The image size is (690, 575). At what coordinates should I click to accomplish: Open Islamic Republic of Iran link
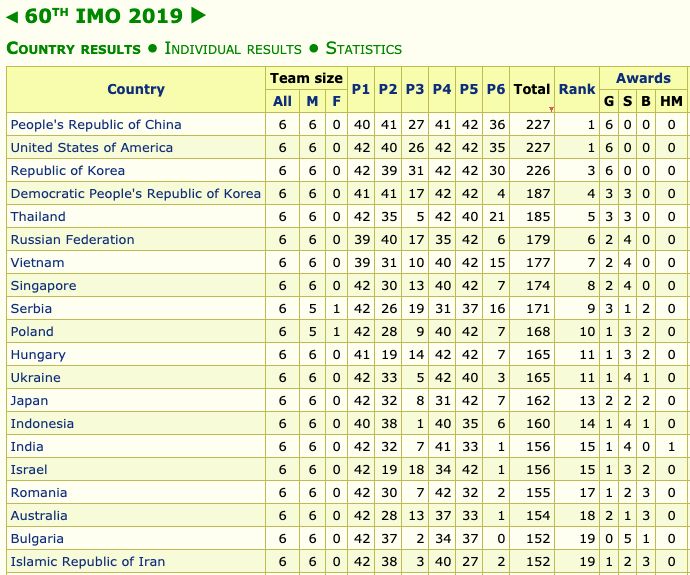[88, 561]
